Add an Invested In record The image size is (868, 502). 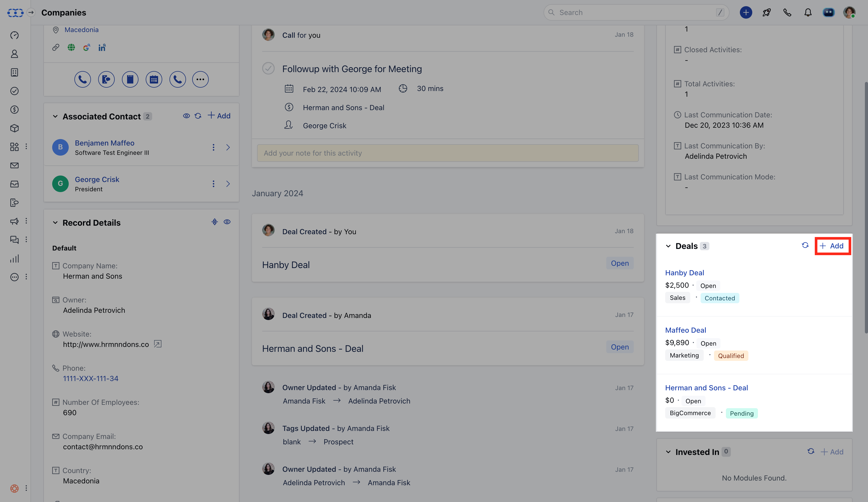coord(832,452)
